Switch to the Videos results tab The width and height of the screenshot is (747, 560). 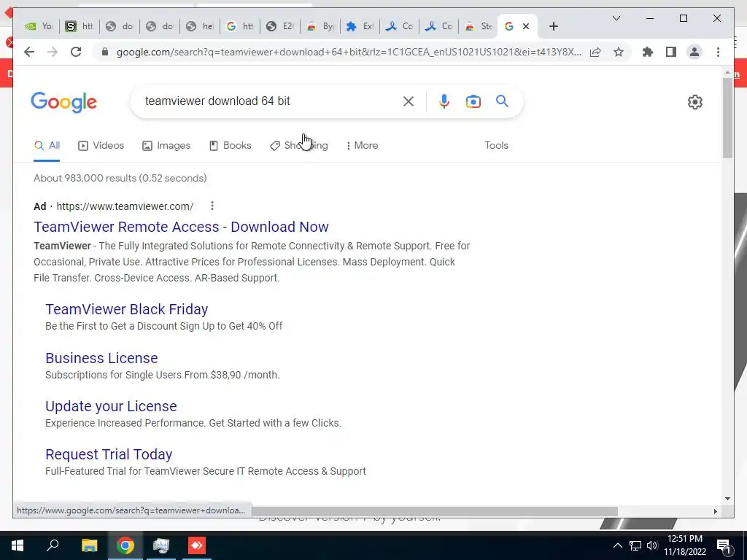coord(101,145)
